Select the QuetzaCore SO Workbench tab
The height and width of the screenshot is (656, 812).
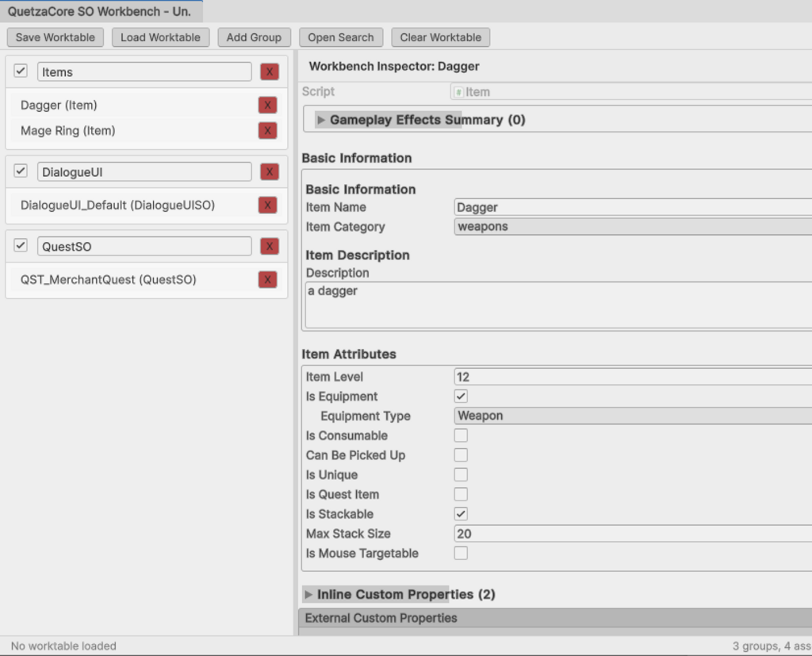tap(100, 12)
